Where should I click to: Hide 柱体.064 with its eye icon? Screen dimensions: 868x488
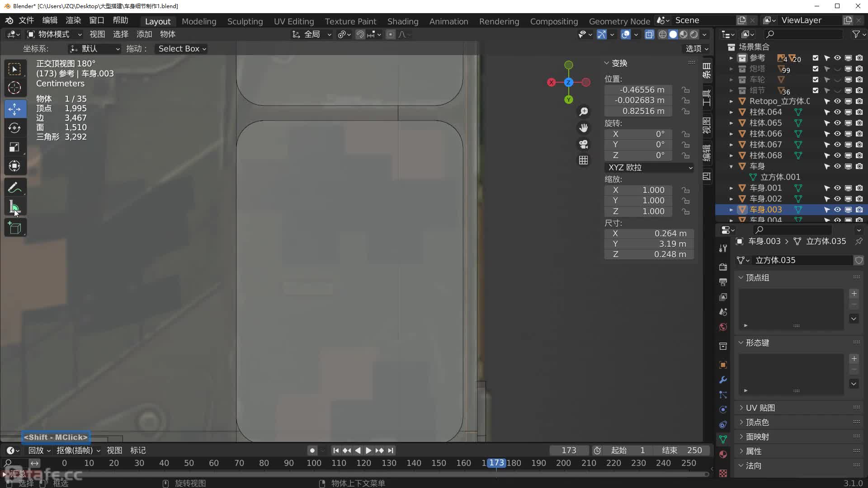click(837, 112)
